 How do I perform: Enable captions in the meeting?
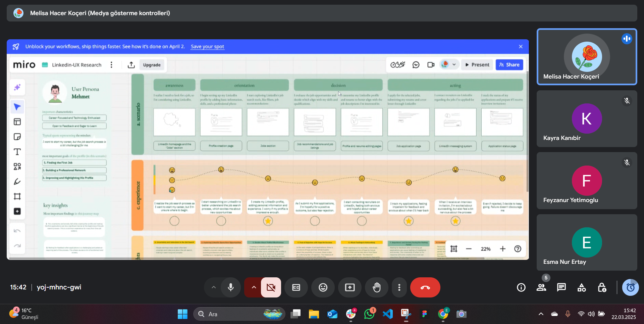point(296,287)
